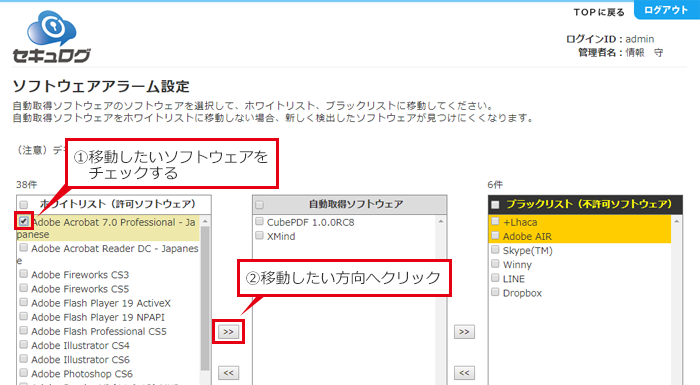Click the whitelist scrollbar thumb
The image size is (700, 385).
205,298
